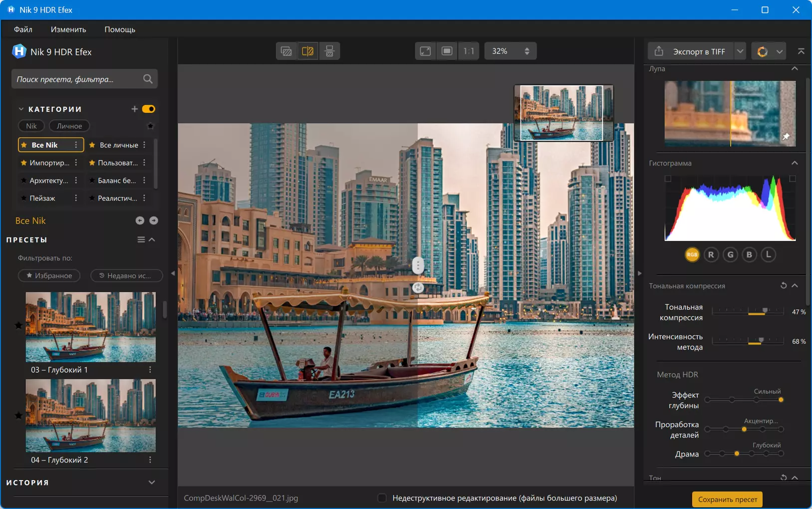Select the split preview compare icon
Screen dimensions: 812x509
coord(308,51)
